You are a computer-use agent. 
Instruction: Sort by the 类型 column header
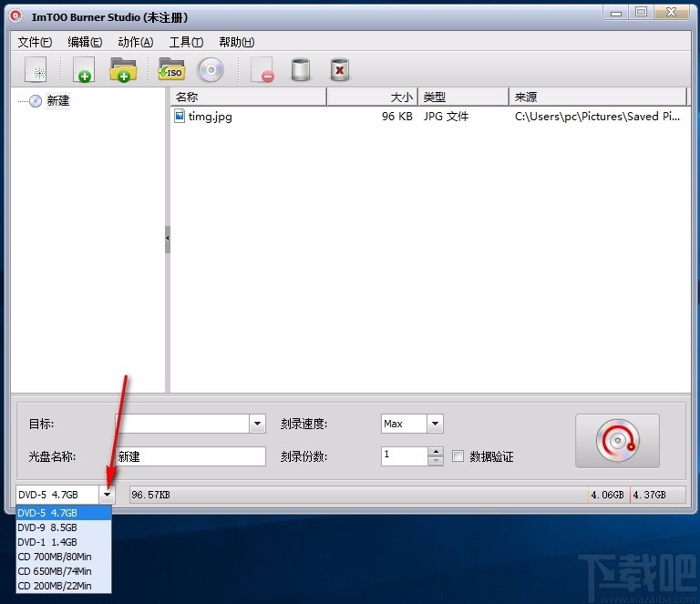(463, 97)
